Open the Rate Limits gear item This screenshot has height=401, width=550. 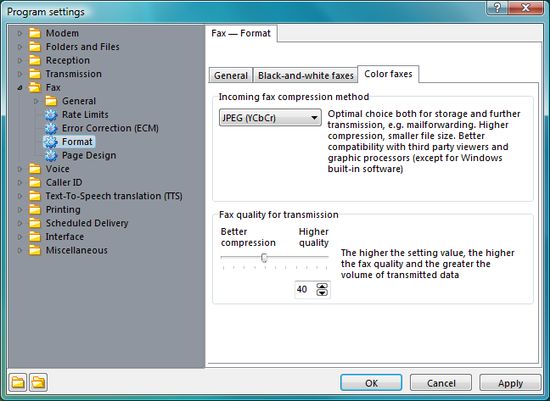85,114
